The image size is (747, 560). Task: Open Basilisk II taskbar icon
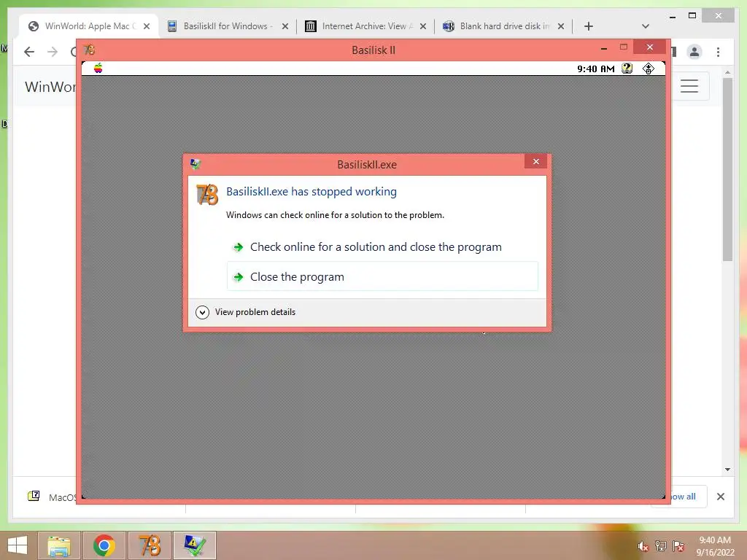click(x=149, y=545)
